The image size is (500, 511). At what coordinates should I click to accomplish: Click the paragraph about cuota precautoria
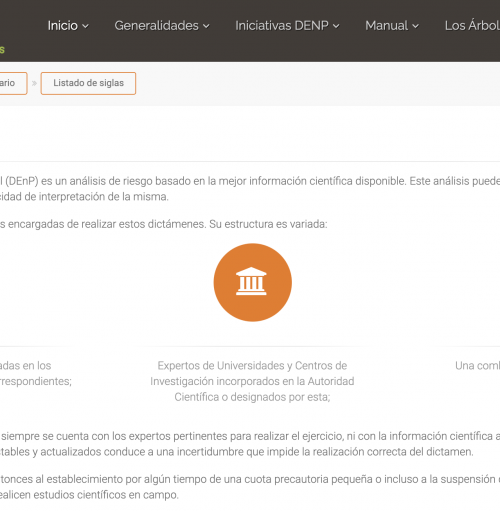click(x=250, y=487)
